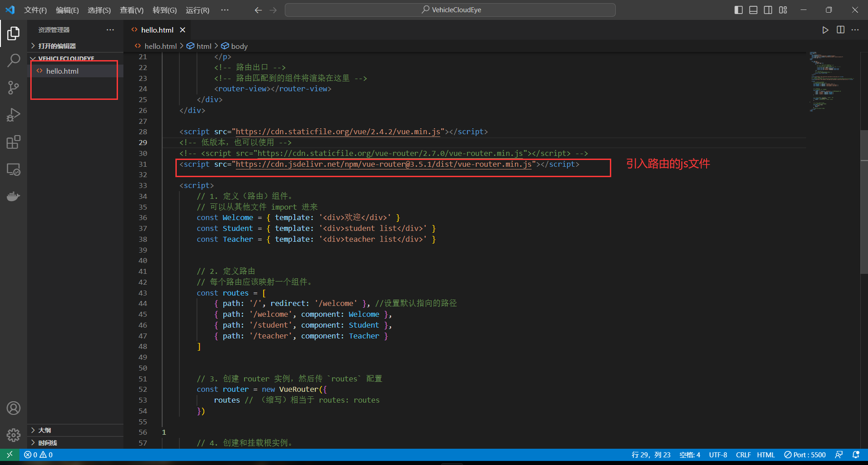Open the 文件(F) menu
Screen dimensions: 868x465
[35, 10]
